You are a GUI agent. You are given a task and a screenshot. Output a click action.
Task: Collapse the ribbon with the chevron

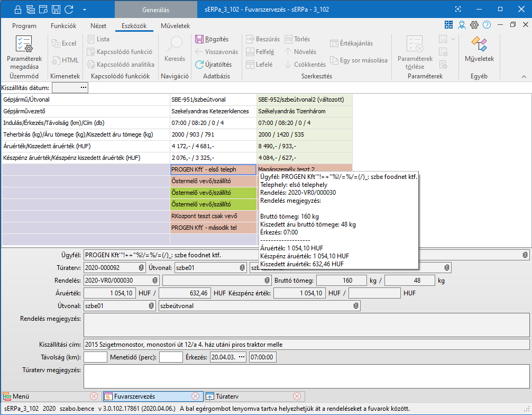tap(524, 77)
